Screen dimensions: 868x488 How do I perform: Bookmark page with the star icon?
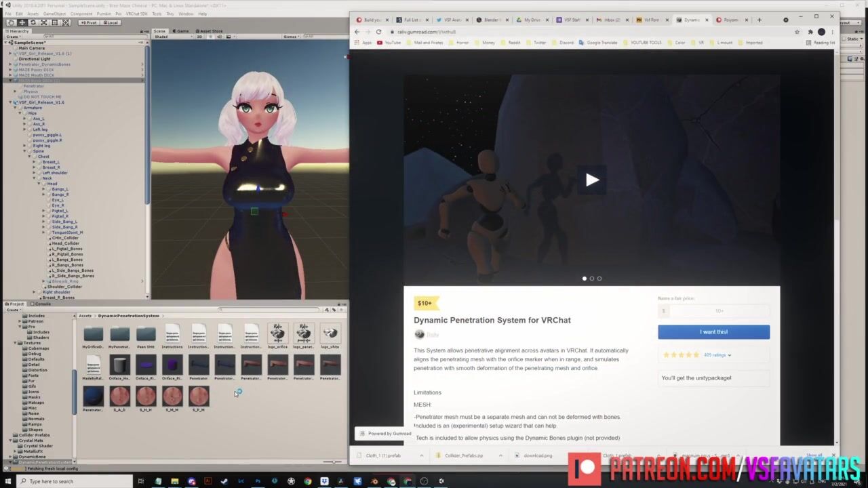797,32
